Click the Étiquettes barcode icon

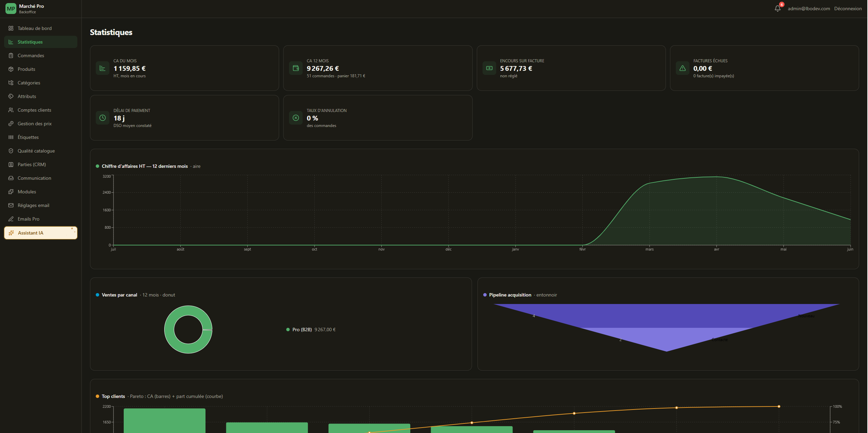(x=11, y=137)
